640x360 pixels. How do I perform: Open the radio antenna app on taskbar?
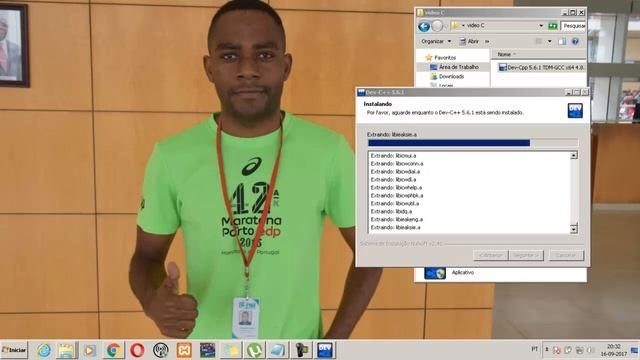point(161,350)
